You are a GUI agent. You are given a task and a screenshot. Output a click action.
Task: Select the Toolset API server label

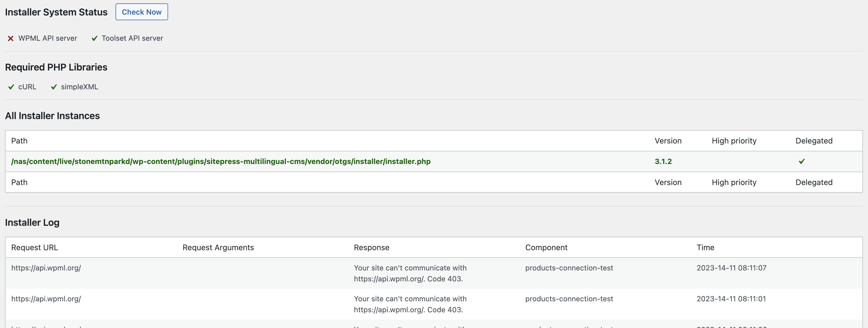pyautogui.click(x=132, y=38)
